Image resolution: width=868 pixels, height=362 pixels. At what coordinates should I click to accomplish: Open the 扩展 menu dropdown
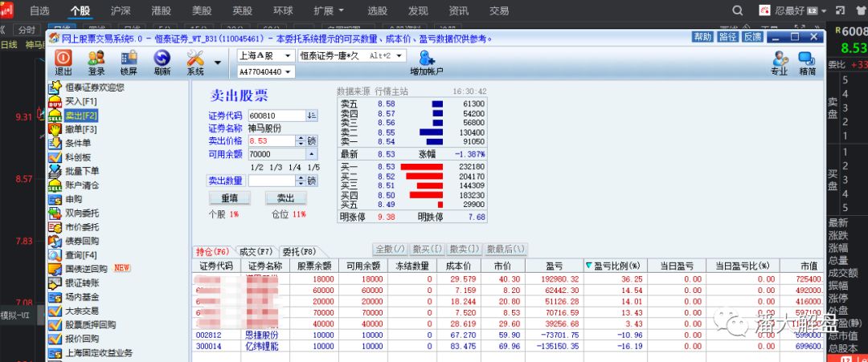click(x=329, y=10)
